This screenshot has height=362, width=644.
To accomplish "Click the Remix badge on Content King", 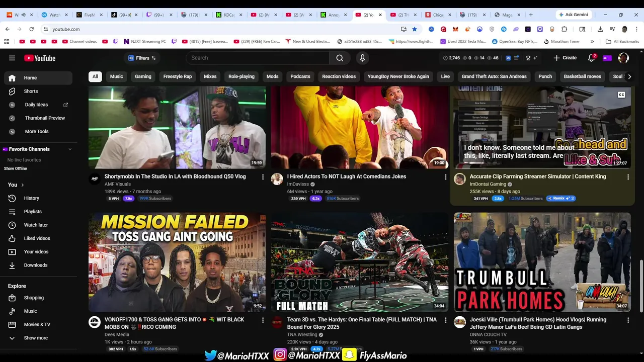I will pos(561,199).
